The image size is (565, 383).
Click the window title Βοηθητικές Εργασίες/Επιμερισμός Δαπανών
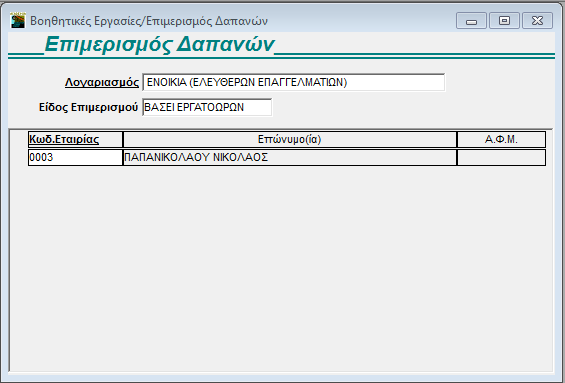(149, 21)
